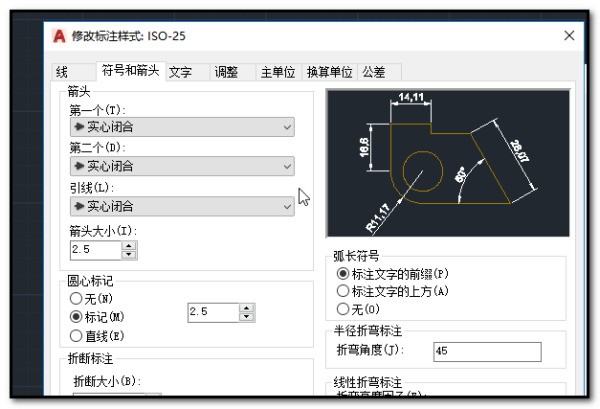The image size is (600, 409).
Task: Choose the 直线(E) center mark option
Action: 76,335
